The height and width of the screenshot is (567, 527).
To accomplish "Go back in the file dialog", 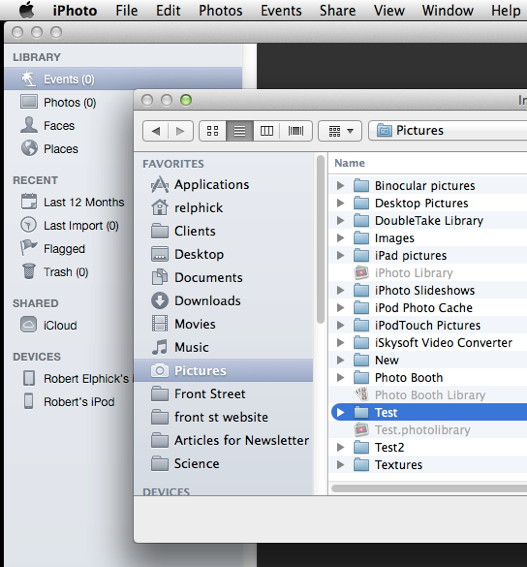I will pos(156,131).
